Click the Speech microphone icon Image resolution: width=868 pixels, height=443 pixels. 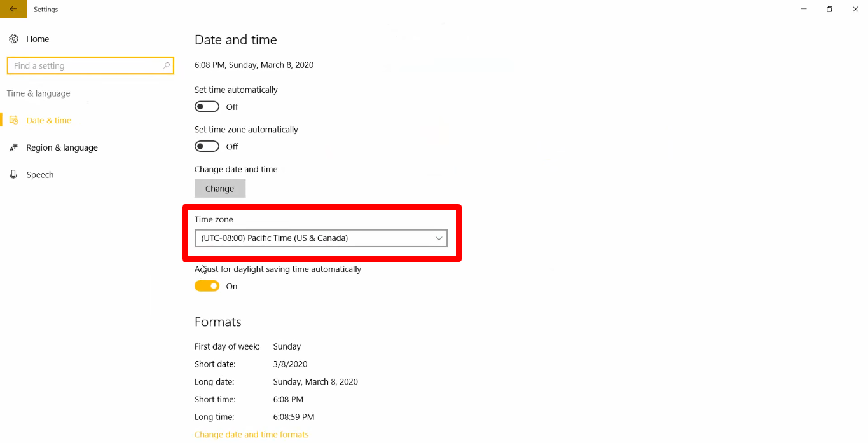14,174
